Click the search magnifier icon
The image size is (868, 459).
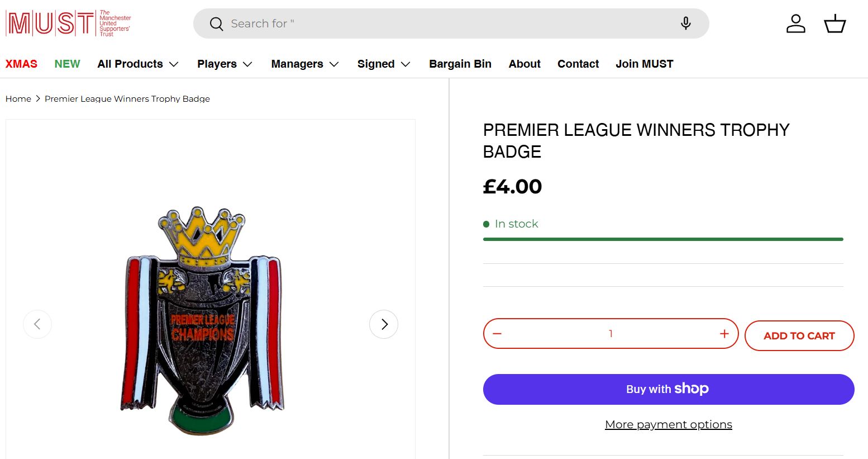click(216, 24)
